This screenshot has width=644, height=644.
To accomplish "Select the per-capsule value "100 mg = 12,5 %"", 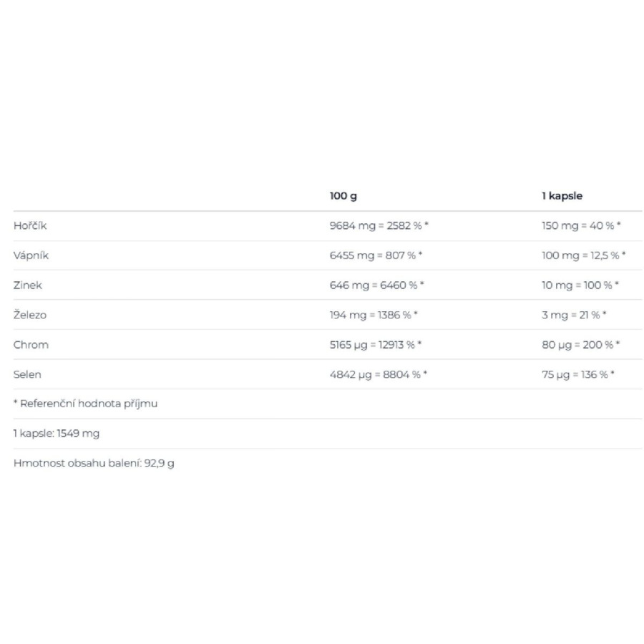I will tap(583, 255).
